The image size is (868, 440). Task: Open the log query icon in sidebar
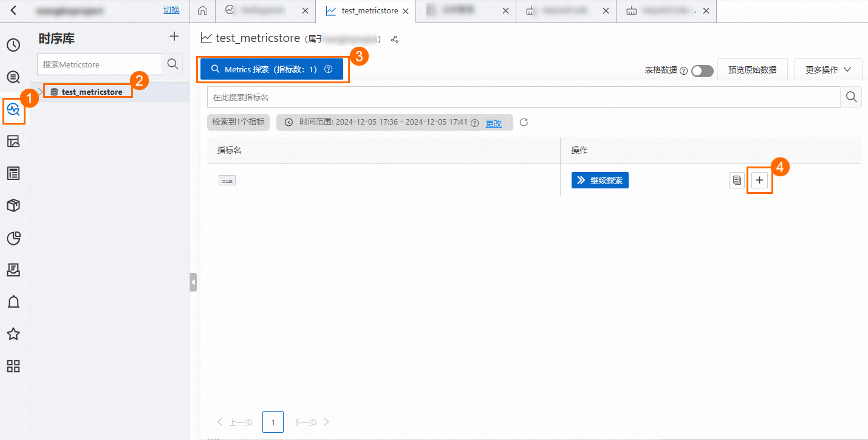(13, 77)
